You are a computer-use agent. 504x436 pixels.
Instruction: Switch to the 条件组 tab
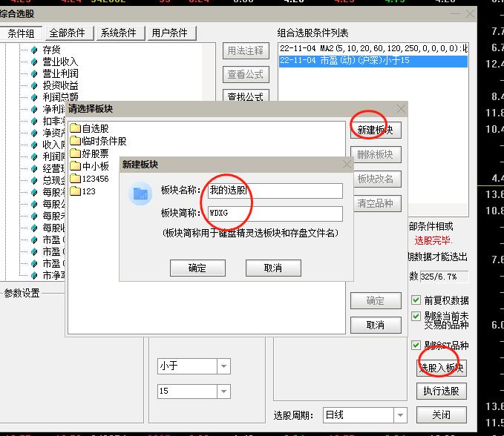coord(21,33)
